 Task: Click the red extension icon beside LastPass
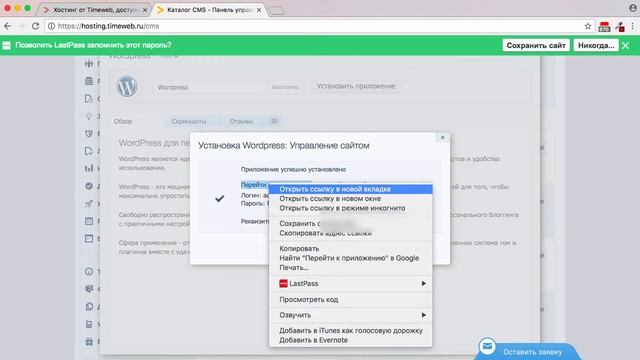pyautogui.click(x=620, y=27)
